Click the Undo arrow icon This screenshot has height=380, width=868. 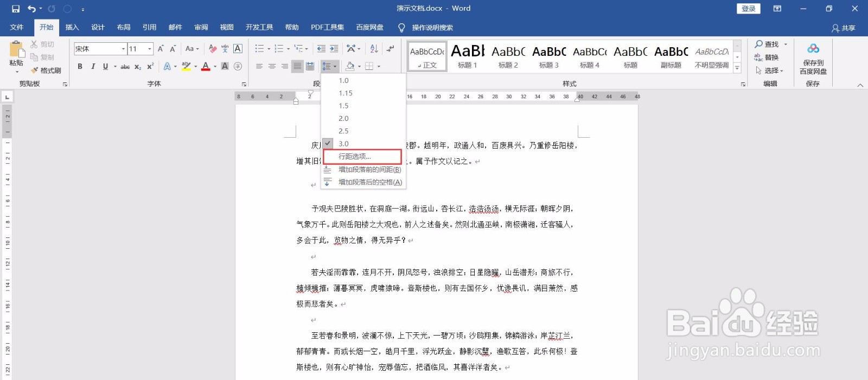click(32, 9)
